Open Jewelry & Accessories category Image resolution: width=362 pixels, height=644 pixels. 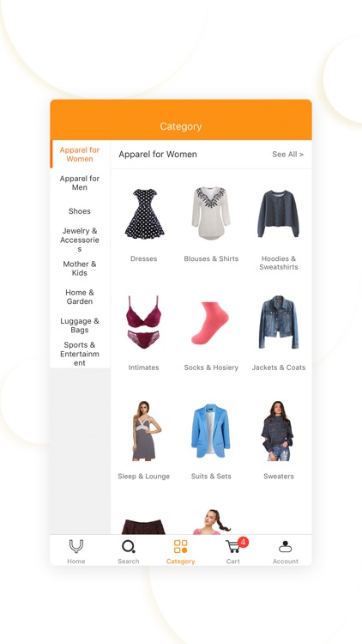point(80,240)
